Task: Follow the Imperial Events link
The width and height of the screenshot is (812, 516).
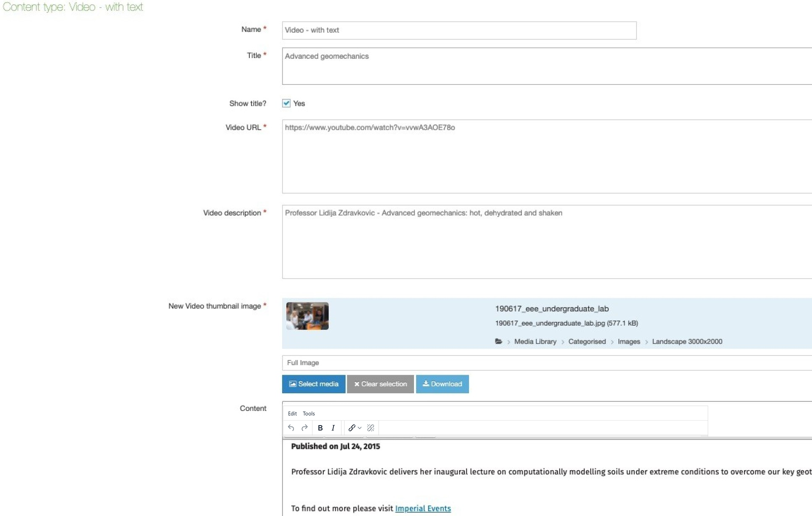Action: (x=423, y=508)
